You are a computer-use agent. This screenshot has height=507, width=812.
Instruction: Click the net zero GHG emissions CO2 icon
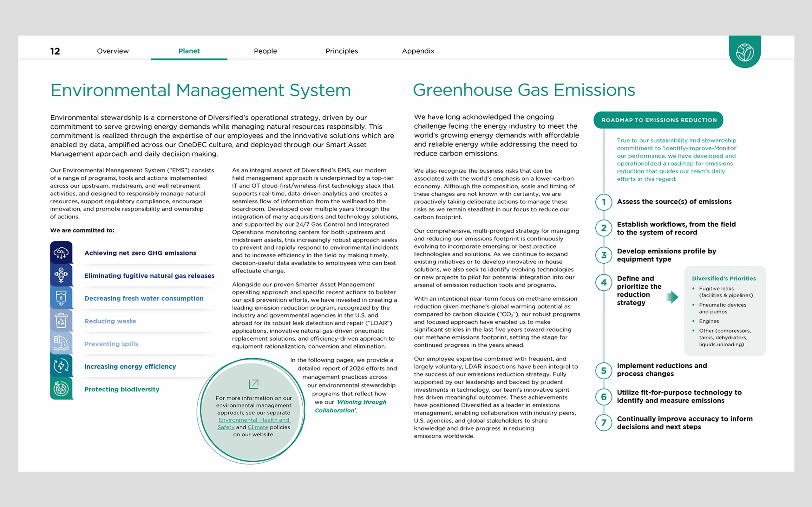click(61, 253)
